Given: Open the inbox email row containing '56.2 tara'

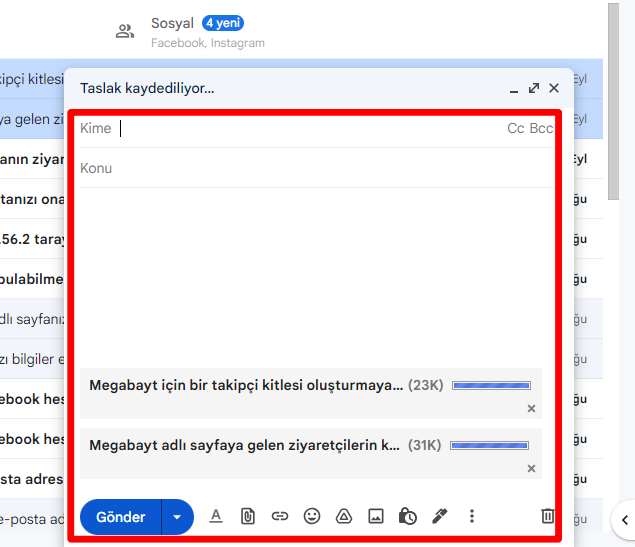Looking at the screenshot, I should pyautogui.click(x=32, y=239).
